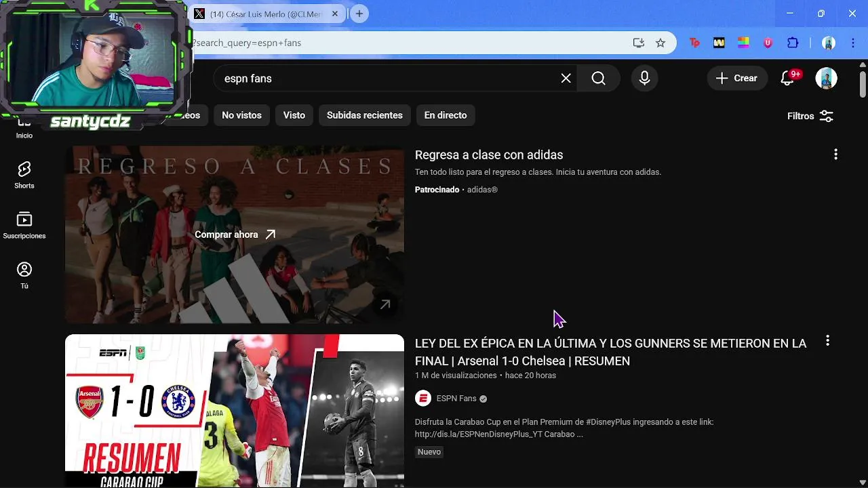Image resolution: width=868 pixels, height=488 pixels.
Task: Click the install app icon in address bar
Action: 639,43
